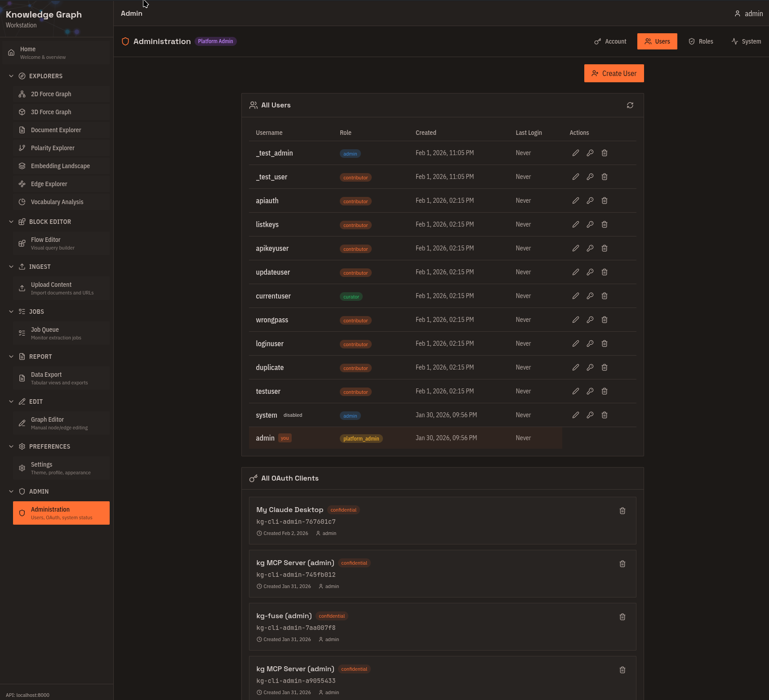This screenshot has width=769, height=700.
Task: Click the Create User button
Action: 613,73
